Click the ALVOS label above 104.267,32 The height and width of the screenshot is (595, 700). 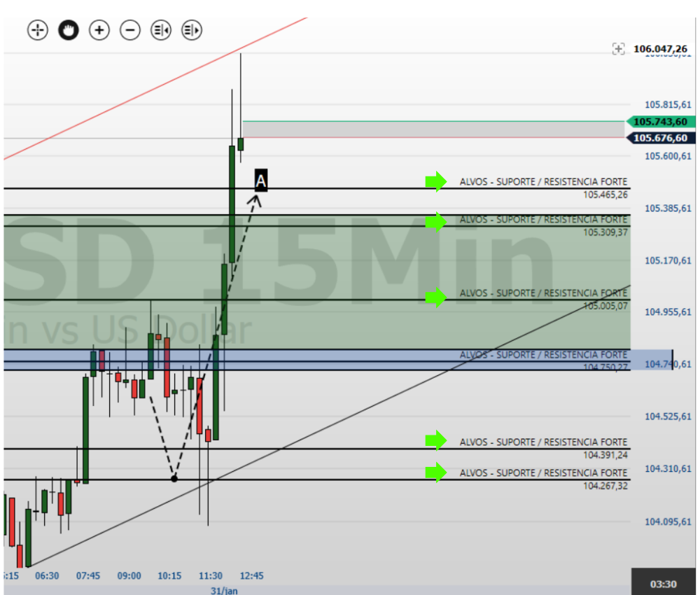point(543,472)
